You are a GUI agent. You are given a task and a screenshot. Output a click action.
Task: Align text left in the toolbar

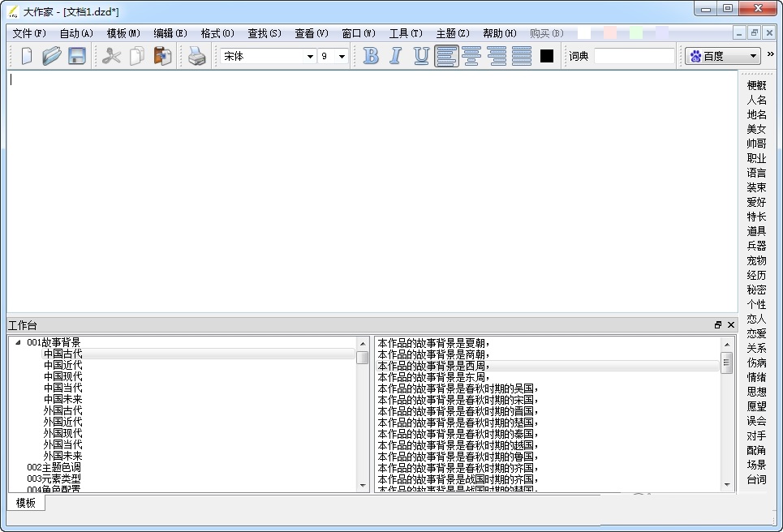coord(446,56)
